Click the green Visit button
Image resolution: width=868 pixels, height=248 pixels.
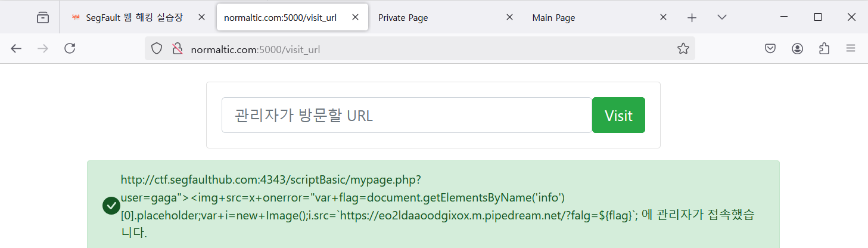pyautogui.click(x=618, y=115)
